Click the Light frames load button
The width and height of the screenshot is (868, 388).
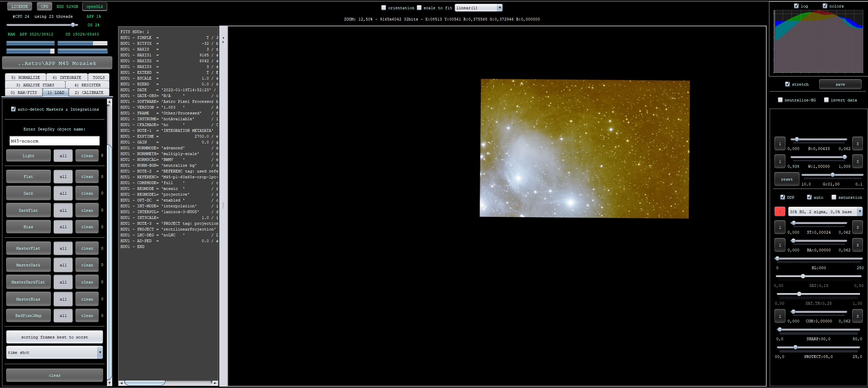[x=28, y=156]
